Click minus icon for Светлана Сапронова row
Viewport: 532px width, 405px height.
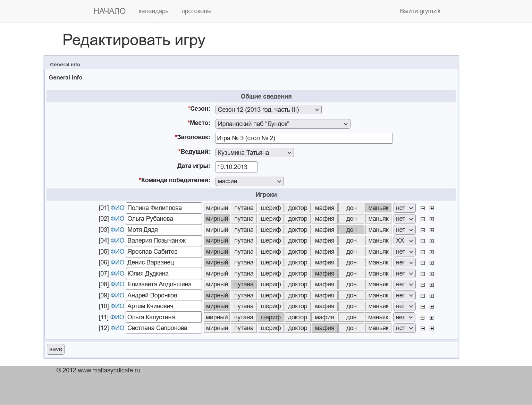pos(423,328)
